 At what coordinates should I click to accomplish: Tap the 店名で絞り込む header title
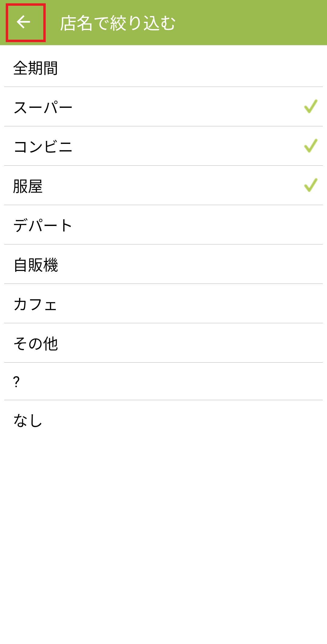point(118,23)
